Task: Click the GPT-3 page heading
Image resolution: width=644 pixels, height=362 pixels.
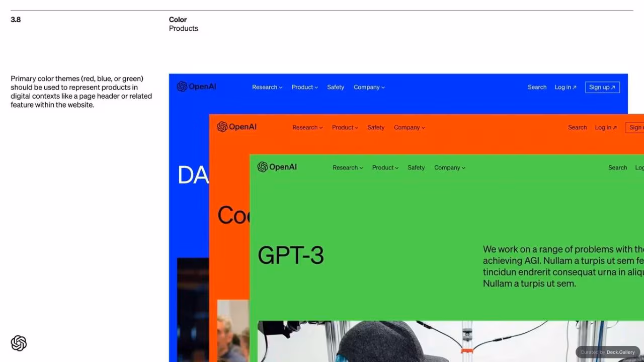Action: click(x=291, y=255)
